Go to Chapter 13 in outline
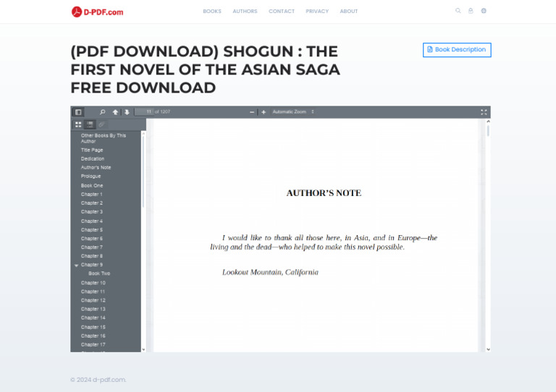 coord(93,309)
